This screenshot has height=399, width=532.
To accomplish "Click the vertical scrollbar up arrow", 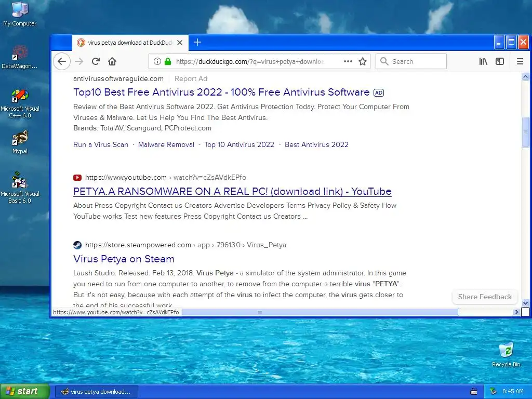I will [x=525, y=77].
